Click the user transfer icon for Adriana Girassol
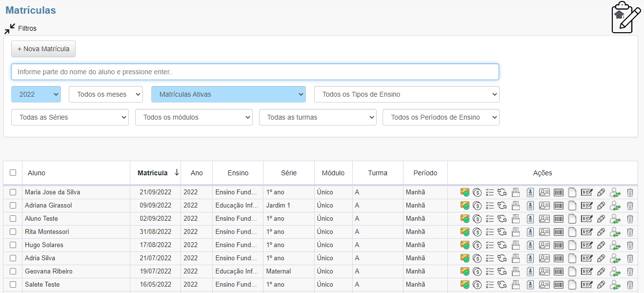Screen dimensions: 644x293 click(x=615, y=206)
